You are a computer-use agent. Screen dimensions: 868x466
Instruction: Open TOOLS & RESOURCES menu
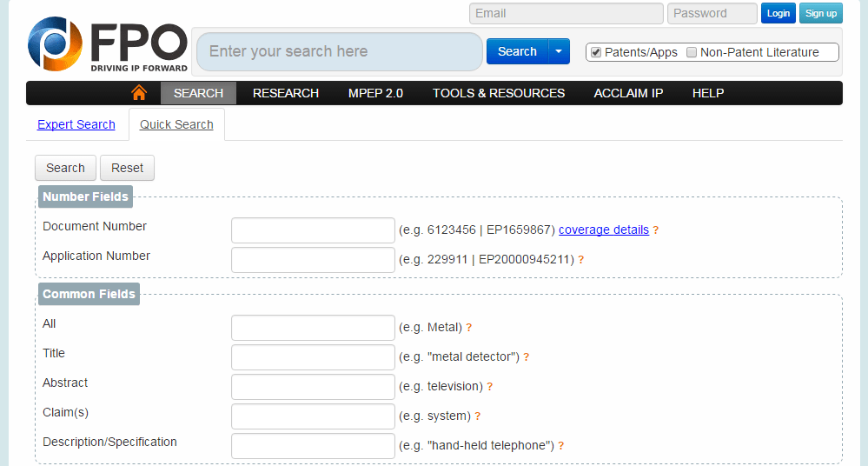tap(499, 93)
